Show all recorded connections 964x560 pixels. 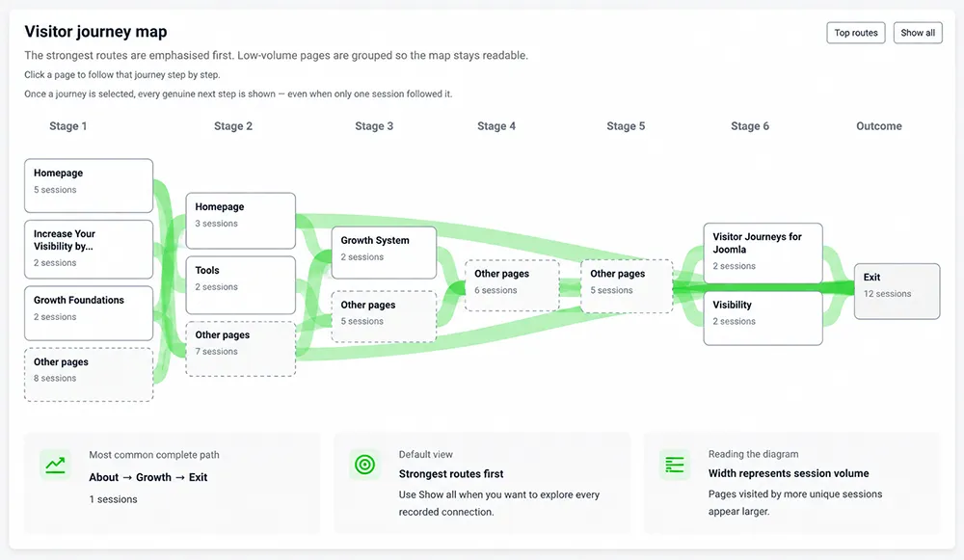[x=918, y=33]
